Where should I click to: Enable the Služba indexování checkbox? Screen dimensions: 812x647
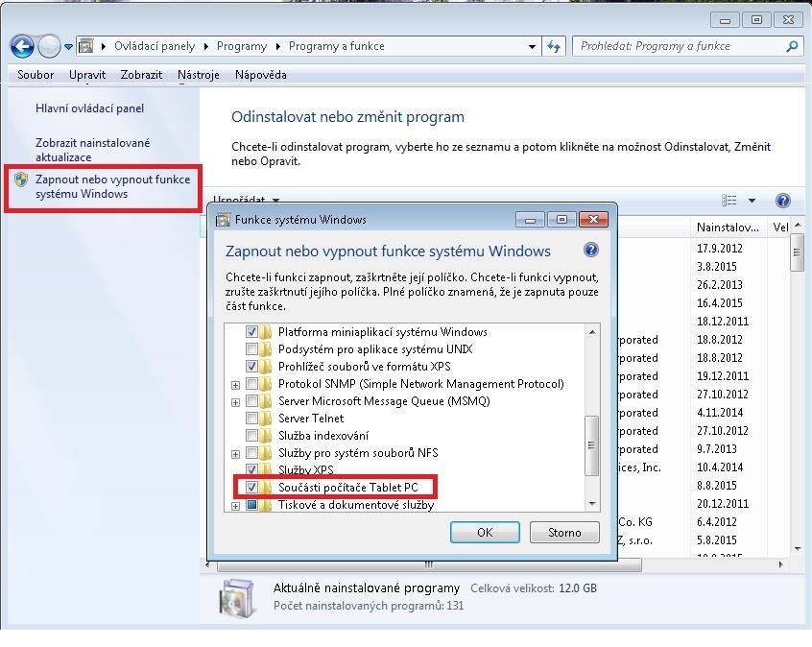251,435
